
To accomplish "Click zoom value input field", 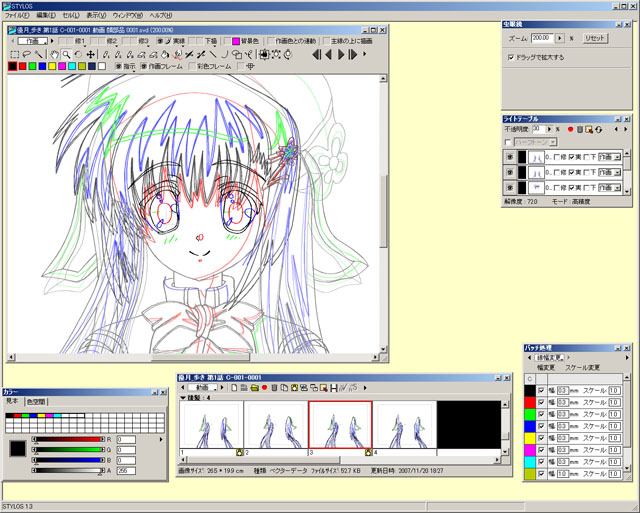I will coord(542,38).
